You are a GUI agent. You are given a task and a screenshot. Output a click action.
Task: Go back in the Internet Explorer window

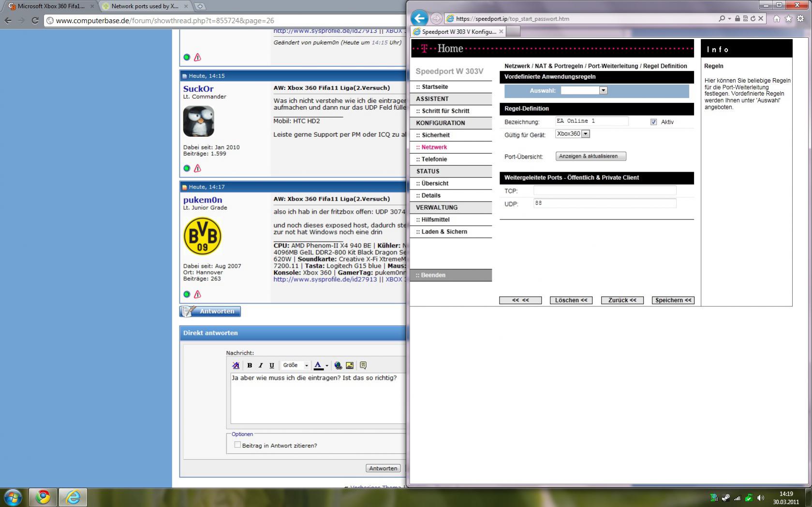(x=419, y=18)
